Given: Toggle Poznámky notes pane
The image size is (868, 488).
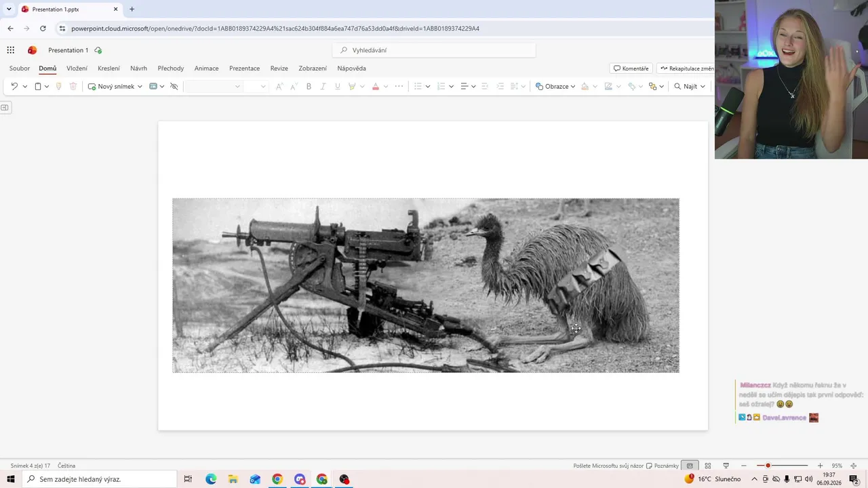Looking at the screenshot, I should [x=663, y=466].
